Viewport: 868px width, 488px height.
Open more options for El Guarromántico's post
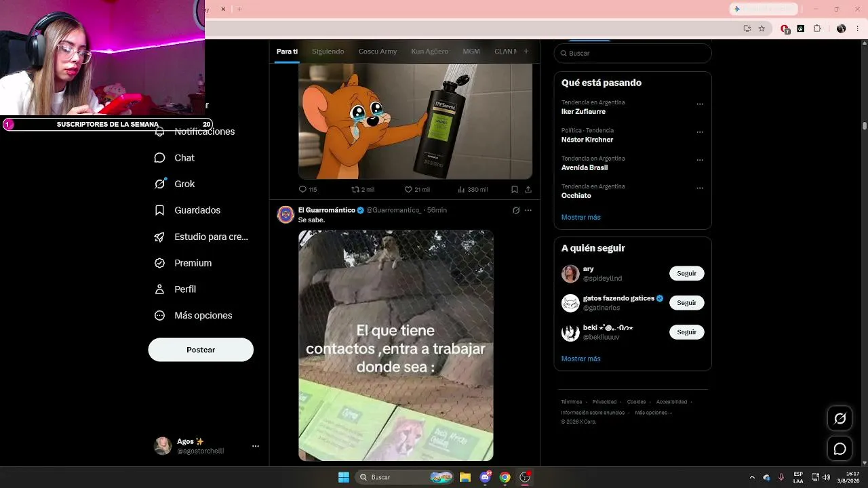tap(528, 210)
